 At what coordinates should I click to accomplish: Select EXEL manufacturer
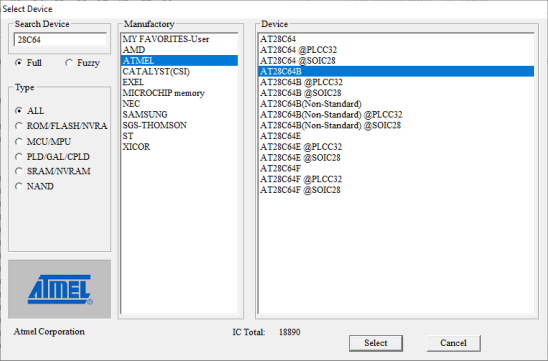point(180,82)
